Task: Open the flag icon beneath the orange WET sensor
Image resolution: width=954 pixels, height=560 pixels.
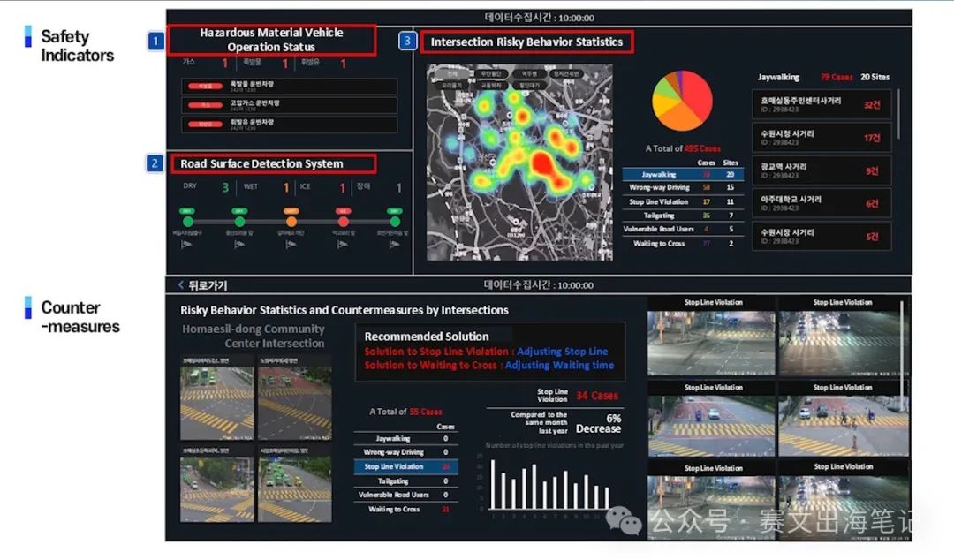Action: coord(291,244)
